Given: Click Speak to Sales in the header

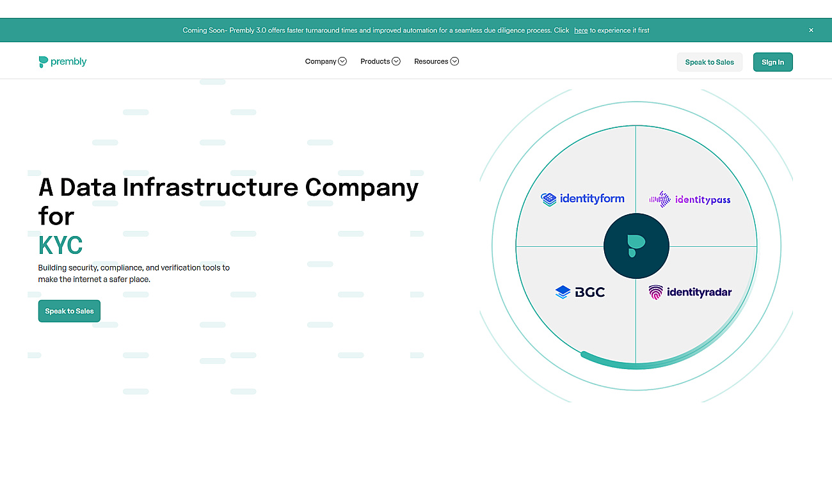Looking at the screenshot, I should coord(710,62).
